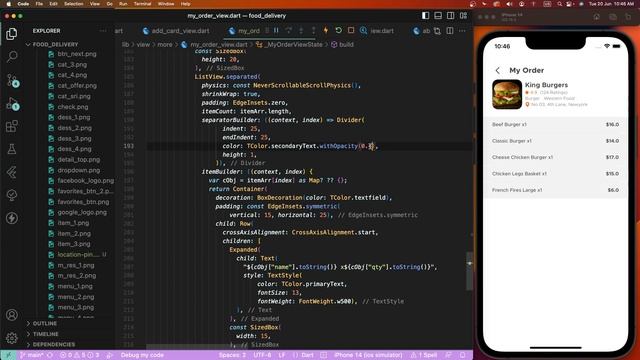Open check.png in file explorer
The width and height of the screenshot is (640, 360).
73,107
